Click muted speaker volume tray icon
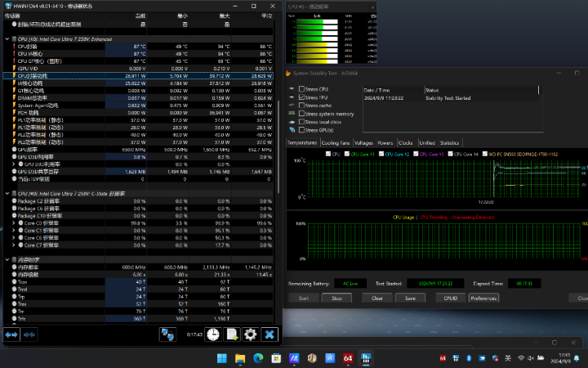The height and width of the screenshot is (368, 588). tap(531, 358)
